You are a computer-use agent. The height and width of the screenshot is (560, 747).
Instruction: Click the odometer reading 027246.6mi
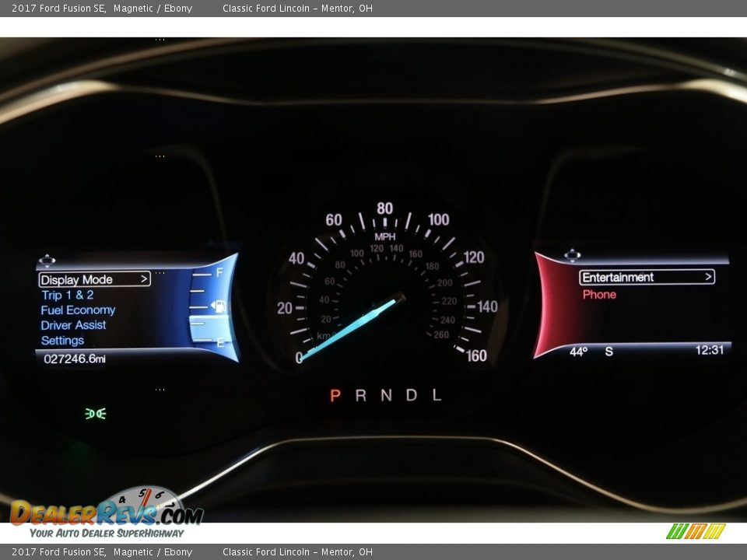[75, 359]
